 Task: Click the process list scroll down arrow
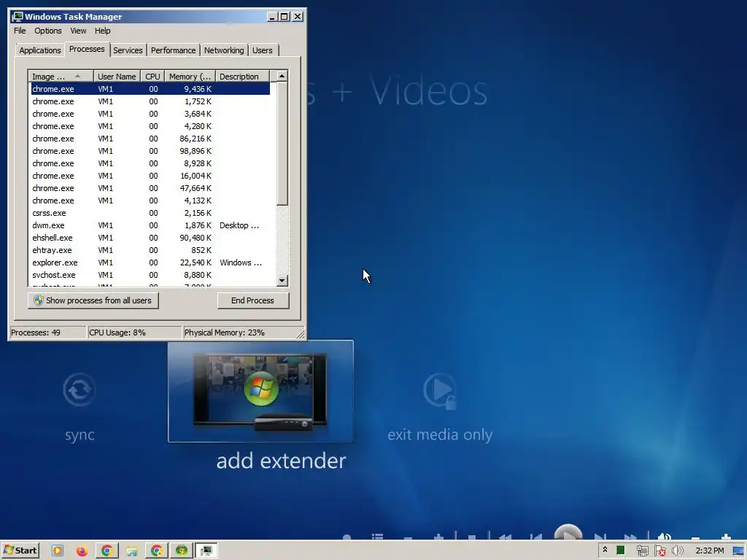(282, 281)
